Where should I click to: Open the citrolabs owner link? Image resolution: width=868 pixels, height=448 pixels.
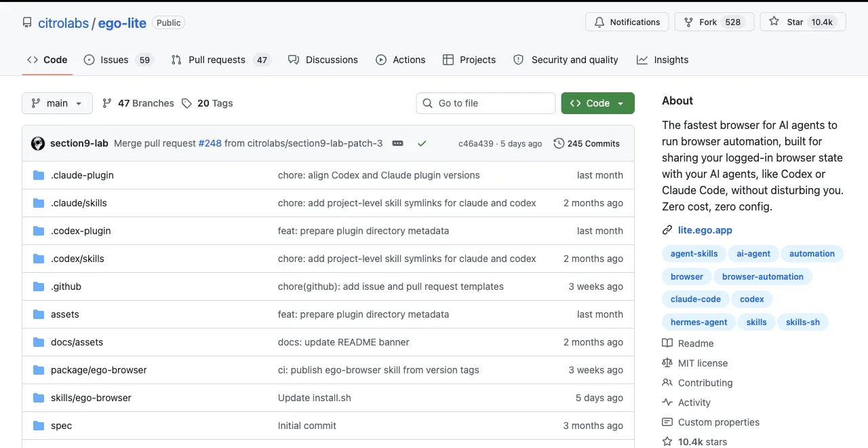tap(64, 23)
